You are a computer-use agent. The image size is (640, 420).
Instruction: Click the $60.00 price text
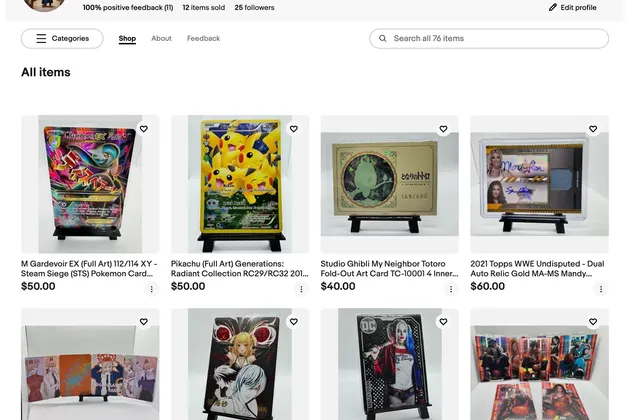pos(488,286)
